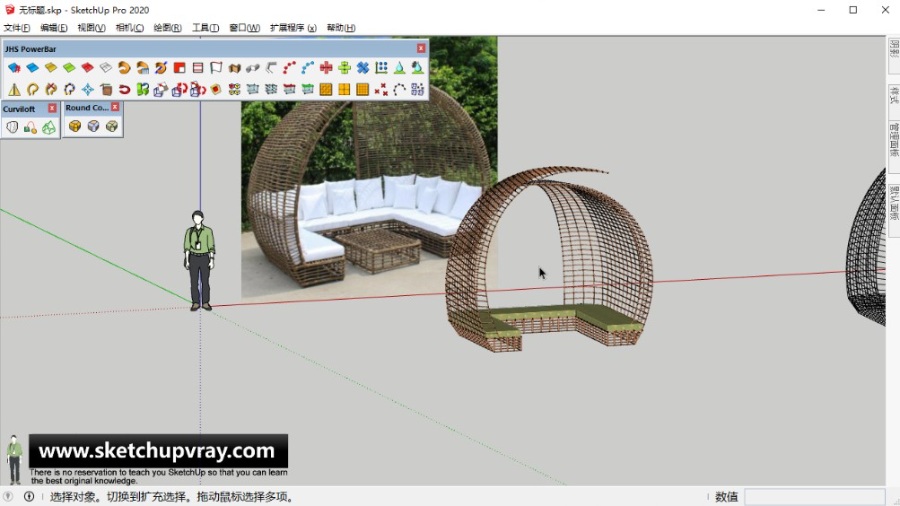900x506 pixels.
Task: Select the standing human figure in model
Action: click(x=199, y=261)
